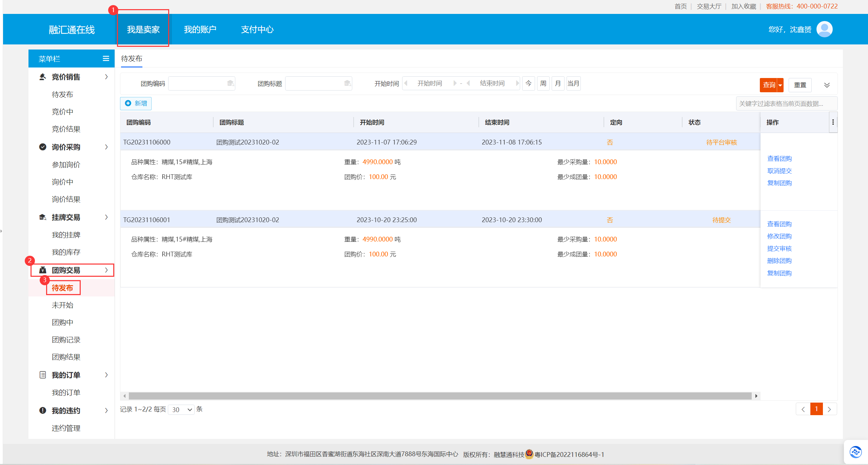
Task: Click the 竞价销售 gavel icon
Action: 43,77
